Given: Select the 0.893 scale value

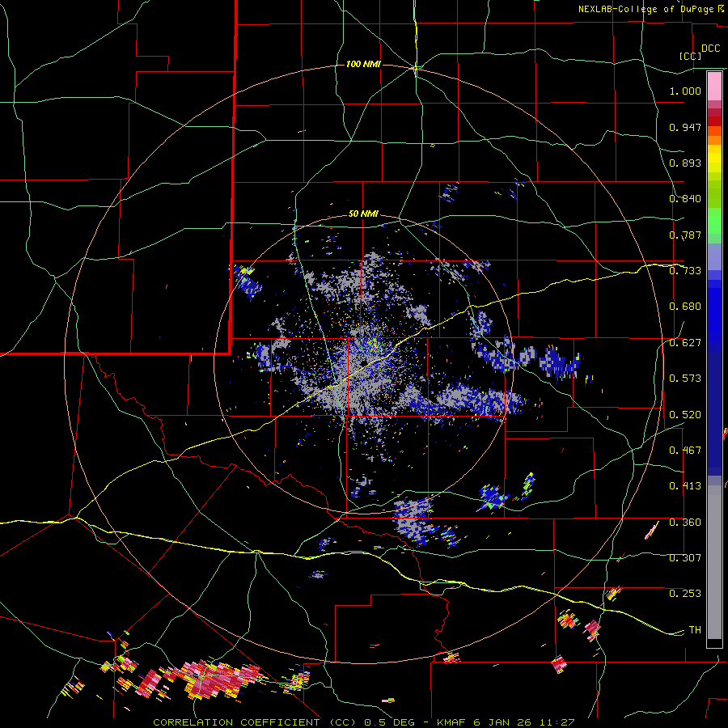Looking at the screenshot, I should click(685, 163).
